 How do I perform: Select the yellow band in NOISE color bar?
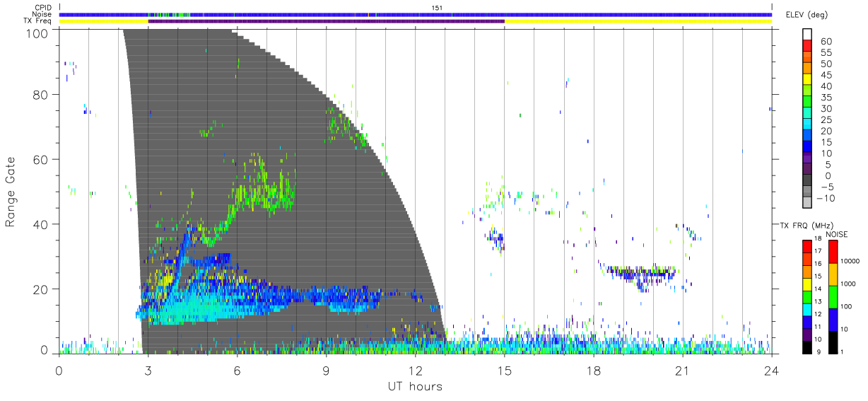pyautogui.click(x=833, y=274)
